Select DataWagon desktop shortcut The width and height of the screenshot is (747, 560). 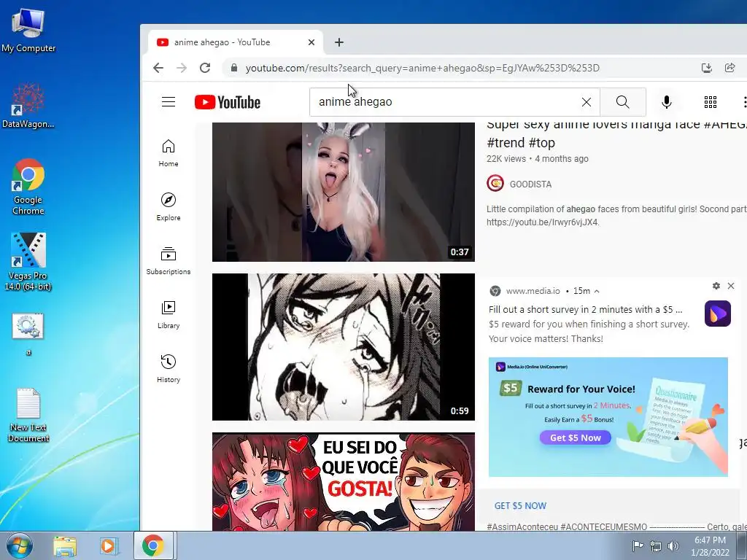28,106
